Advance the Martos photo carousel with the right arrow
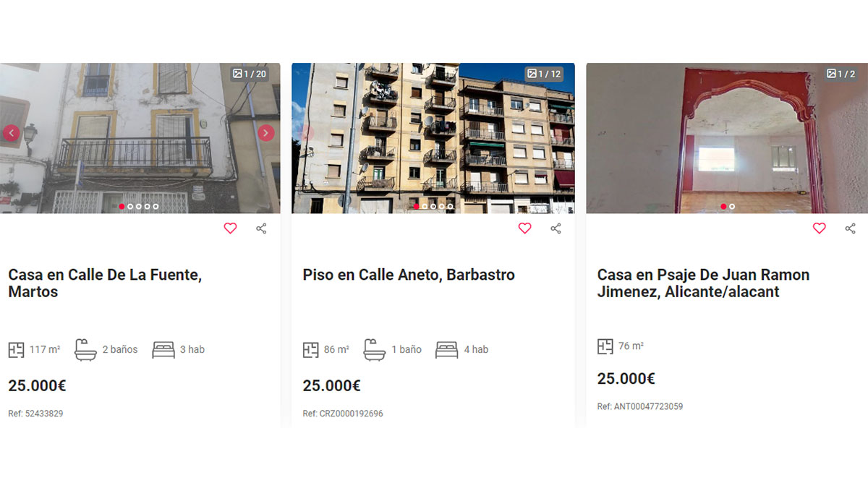The image size is (868, 488). tap(266, 133)
